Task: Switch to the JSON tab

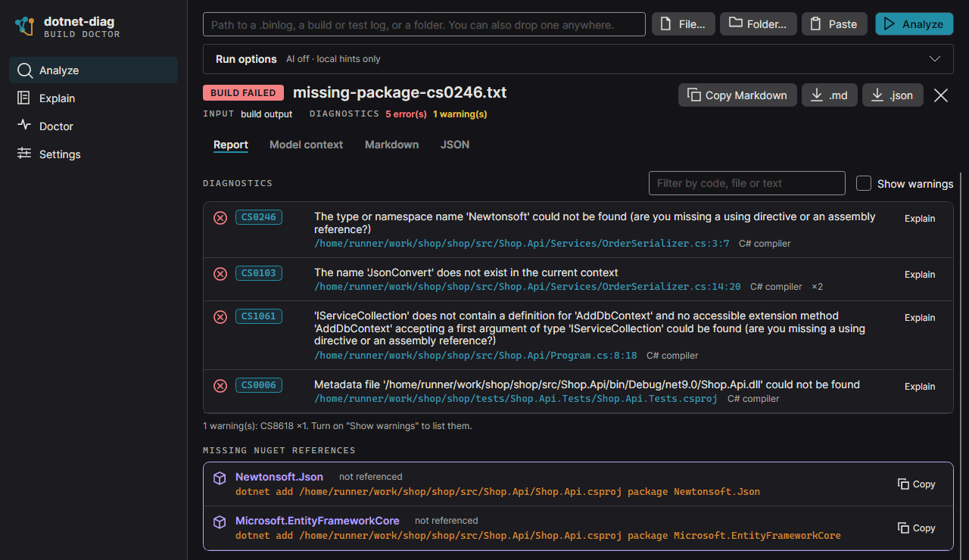Action: [455, 145]
